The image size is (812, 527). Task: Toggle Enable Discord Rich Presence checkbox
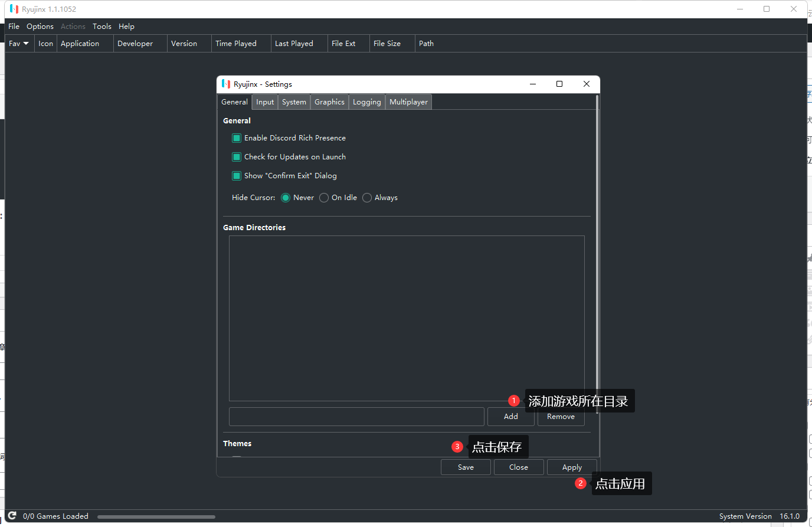coord(237,138)
